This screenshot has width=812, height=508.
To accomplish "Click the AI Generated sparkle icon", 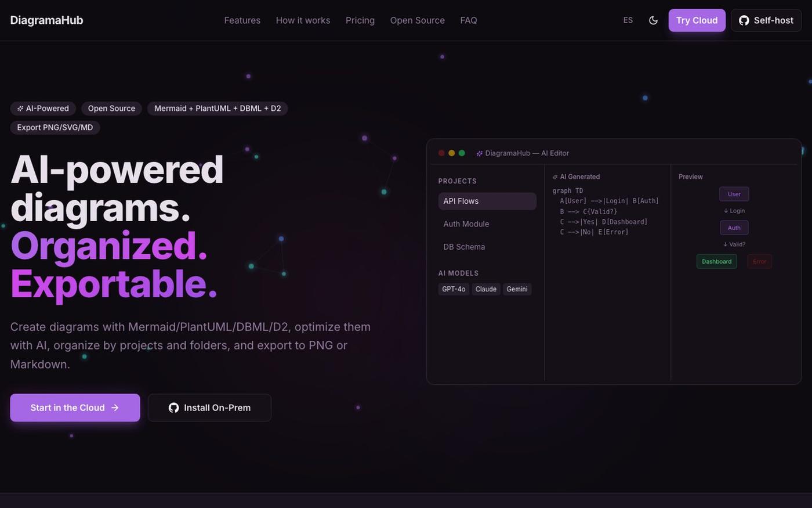I will coord(555,177).
